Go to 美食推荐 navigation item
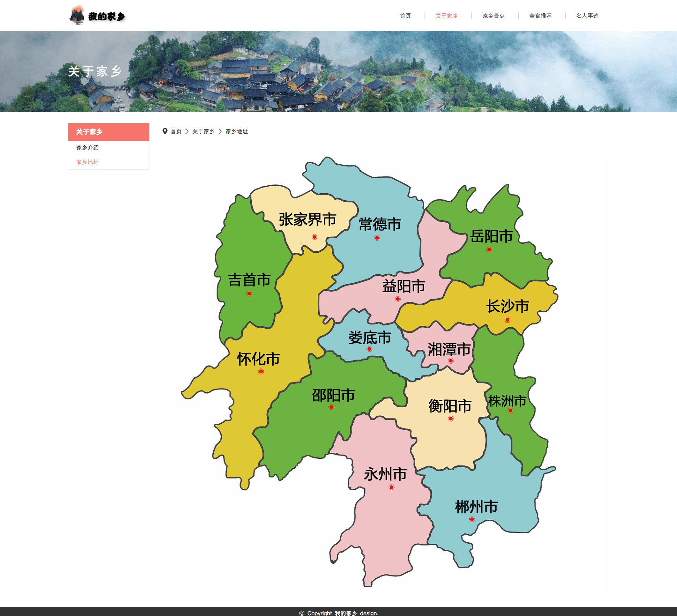This screenshot has height=616, width=677. (x=540, y=16)
